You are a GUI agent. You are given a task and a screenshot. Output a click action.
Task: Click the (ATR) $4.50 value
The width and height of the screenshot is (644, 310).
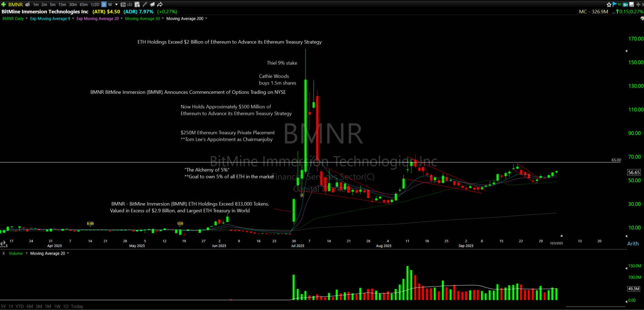point(106,11)
